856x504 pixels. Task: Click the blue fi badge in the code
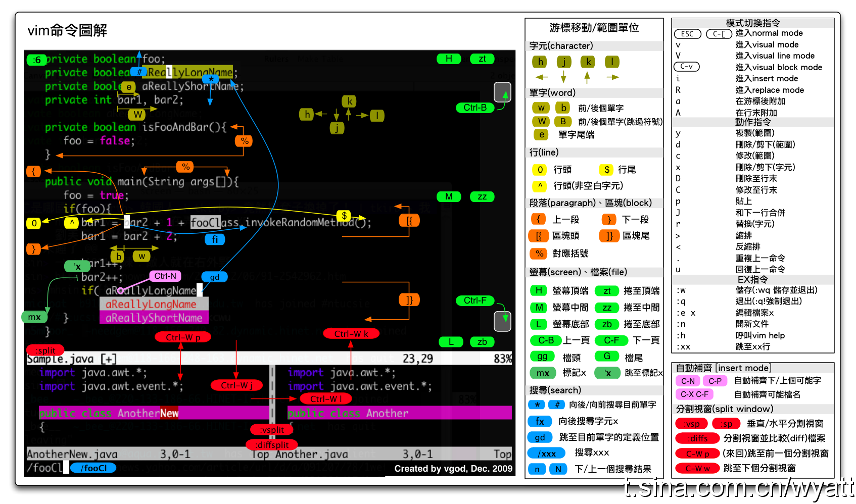pyautogui.click(x=215, y=239)
